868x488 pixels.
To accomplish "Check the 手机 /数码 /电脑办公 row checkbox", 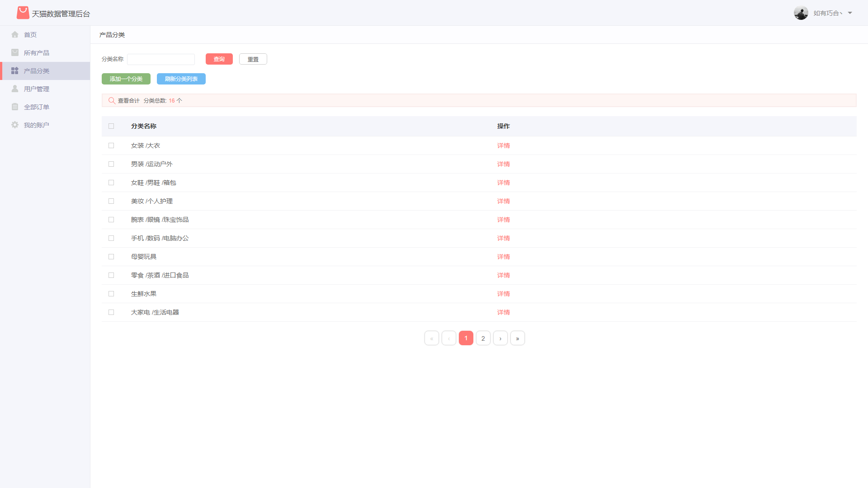I will [111, 238].
